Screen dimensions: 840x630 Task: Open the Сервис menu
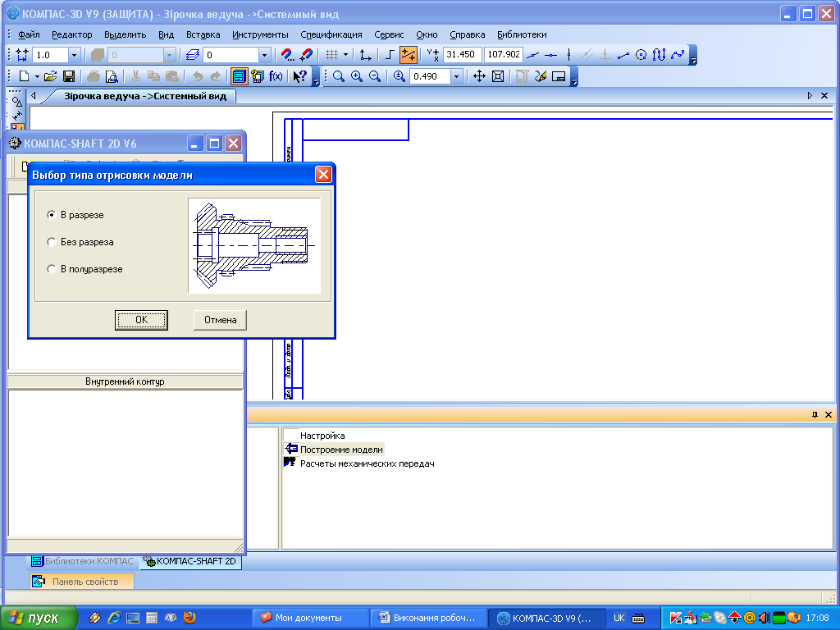pos(389,34)
